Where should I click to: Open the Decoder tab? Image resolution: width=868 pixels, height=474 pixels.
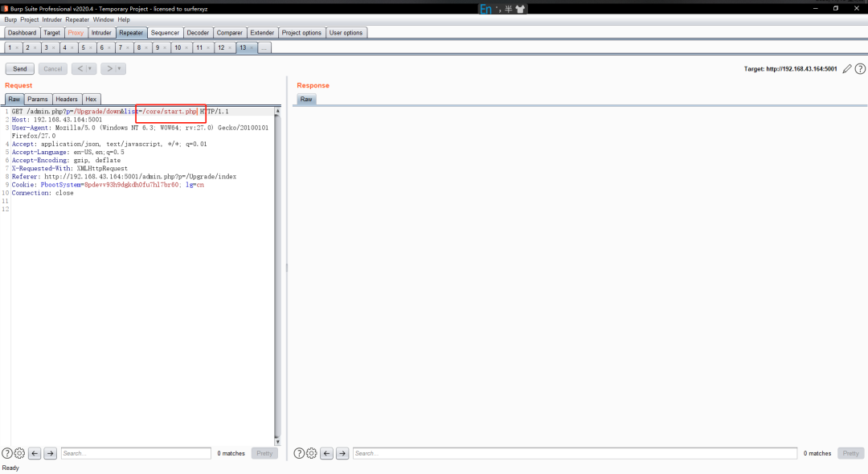tap(198, 33)
